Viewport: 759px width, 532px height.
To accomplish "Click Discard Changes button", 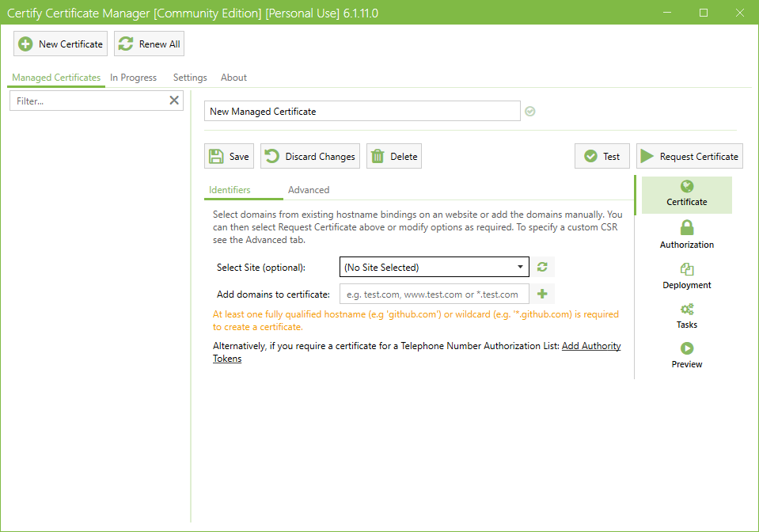I will point(309,156).
